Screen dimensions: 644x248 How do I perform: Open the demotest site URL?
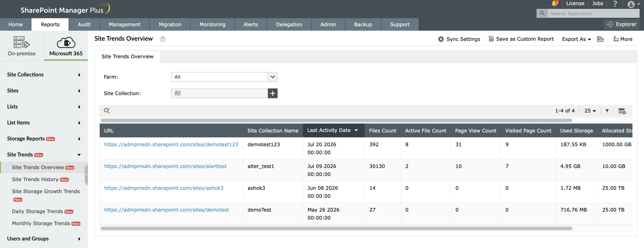tap(166, 210)
